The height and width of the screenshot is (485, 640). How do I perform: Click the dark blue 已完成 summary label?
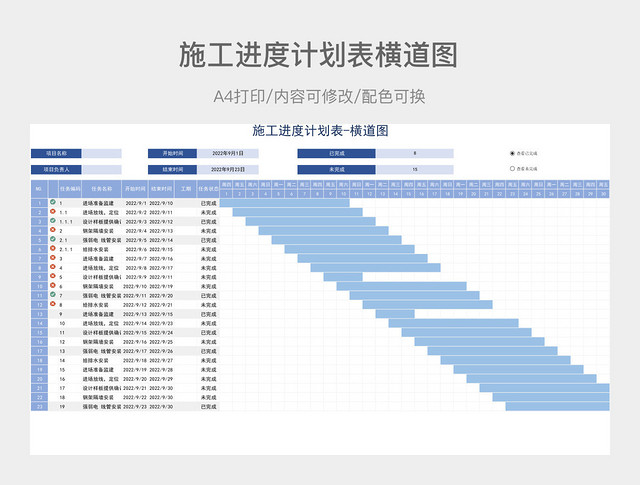(336, 154)
